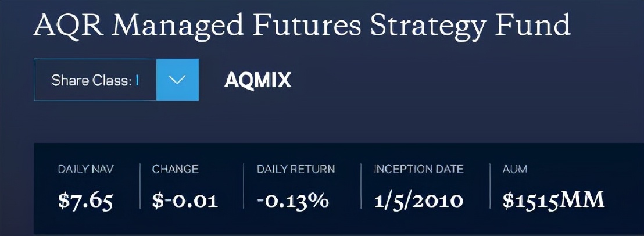Image resolution: width=644 pixels, height=236 pixels.
Task: Click the AUM label
Action: 515,169
